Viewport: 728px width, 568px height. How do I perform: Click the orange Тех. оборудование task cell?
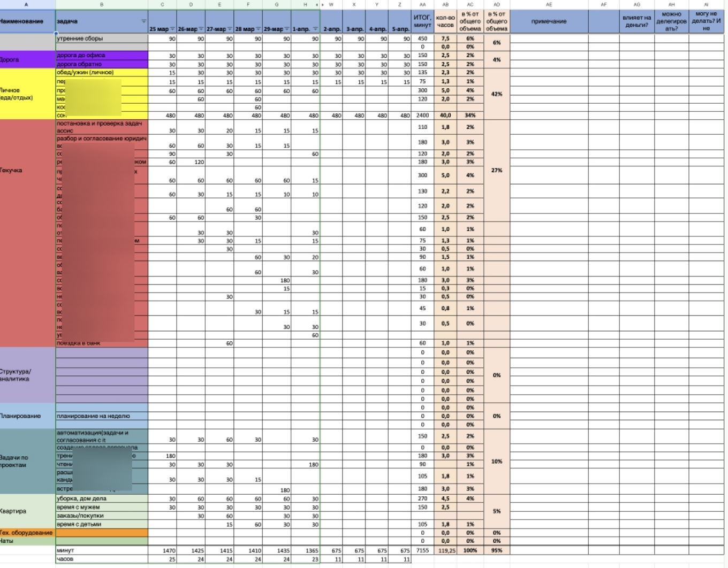click(x=102, y=533)
